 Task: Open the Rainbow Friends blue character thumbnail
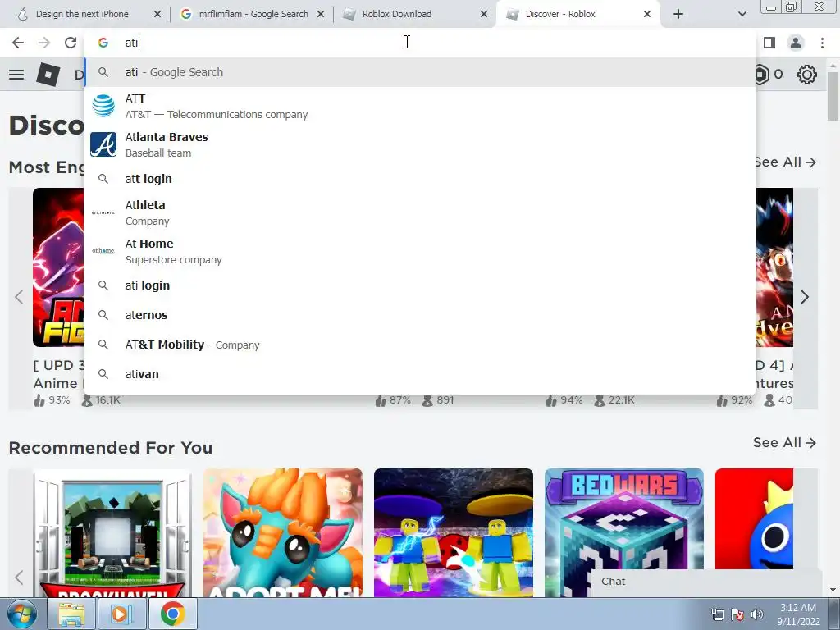pyautogui.click(x=754, y=518)
